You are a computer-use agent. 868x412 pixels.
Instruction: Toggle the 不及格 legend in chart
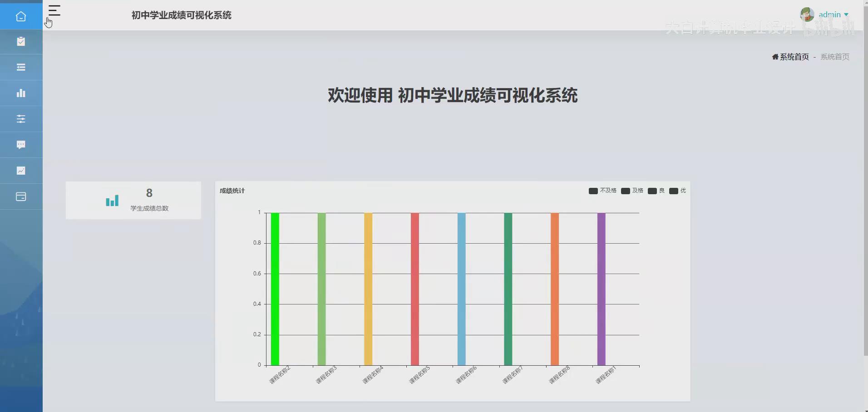click(602, 191)
